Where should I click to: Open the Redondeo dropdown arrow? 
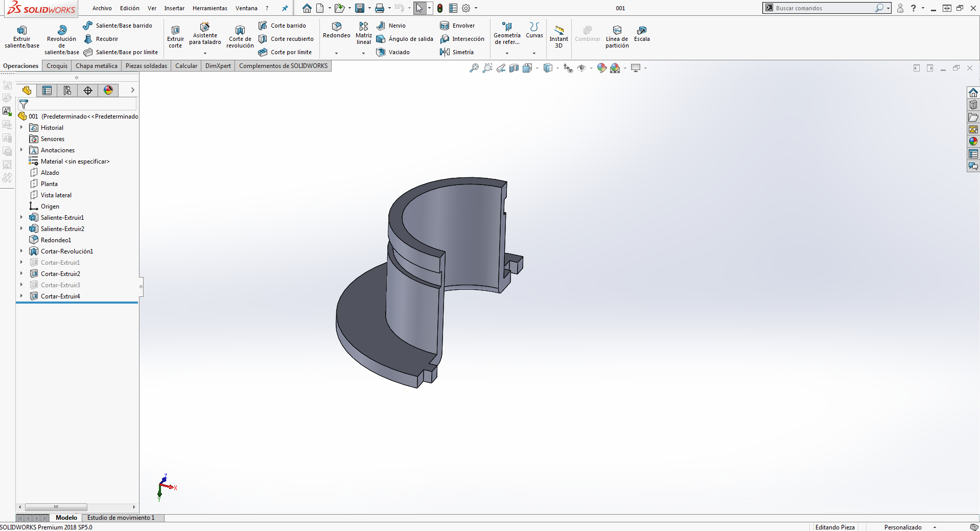[x=336, y=53]
